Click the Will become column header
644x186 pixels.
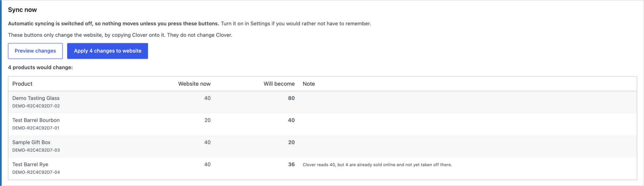pyautogui.click(x=279, y=84)
